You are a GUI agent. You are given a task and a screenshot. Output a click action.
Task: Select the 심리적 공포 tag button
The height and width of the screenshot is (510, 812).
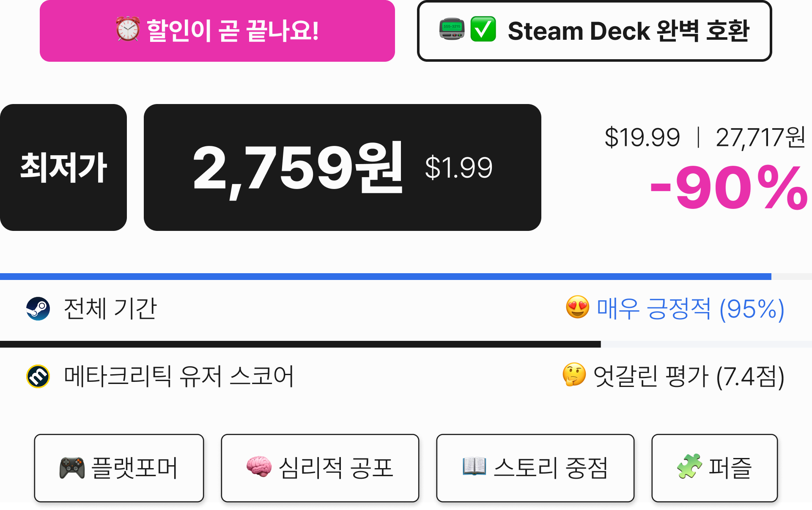(x=320, y=468)
